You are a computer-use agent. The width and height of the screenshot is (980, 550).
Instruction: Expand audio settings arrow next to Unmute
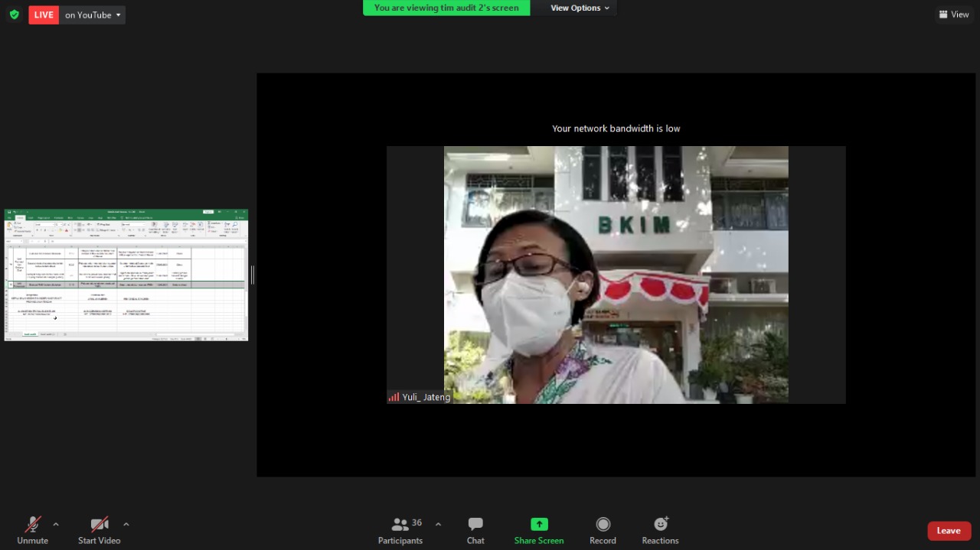click(56, 524)
